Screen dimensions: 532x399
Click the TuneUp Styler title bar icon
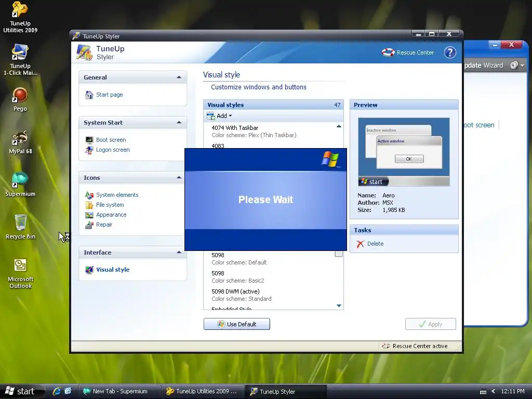click(76, 36)
